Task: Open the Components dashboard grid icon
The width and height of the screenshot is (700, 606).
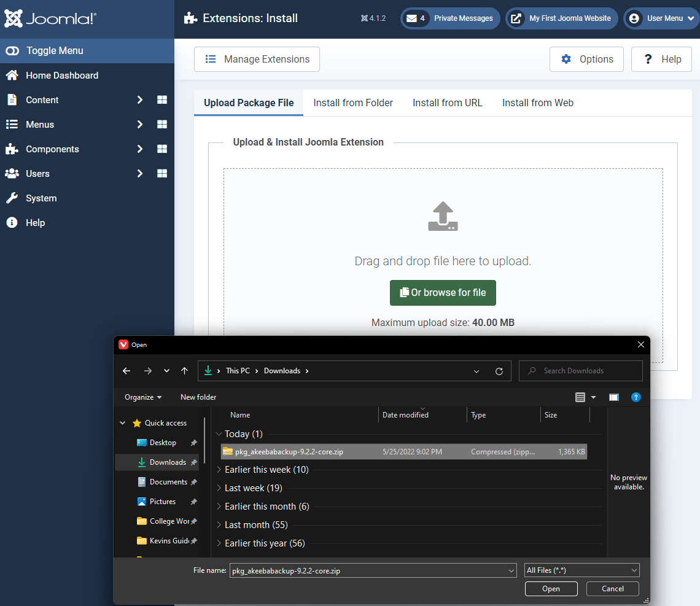Action: coord(162,149)
